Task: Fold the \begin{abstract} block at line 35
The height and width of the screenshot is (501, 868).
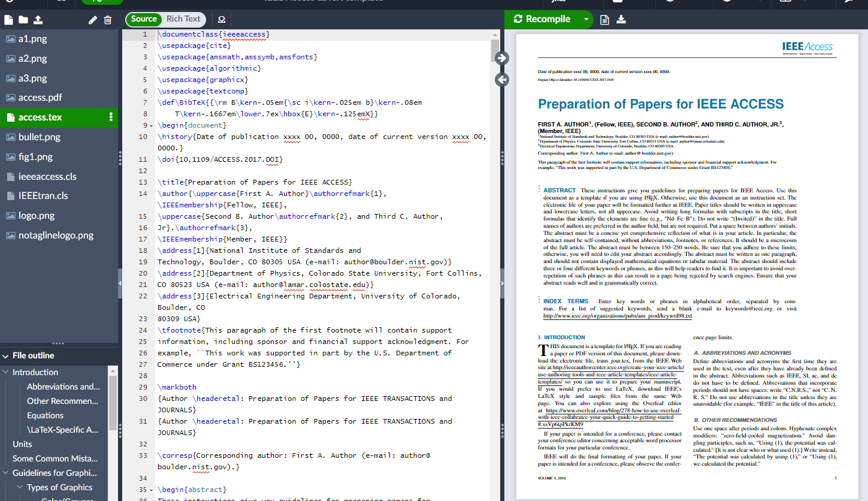Action: click(152, 490)
